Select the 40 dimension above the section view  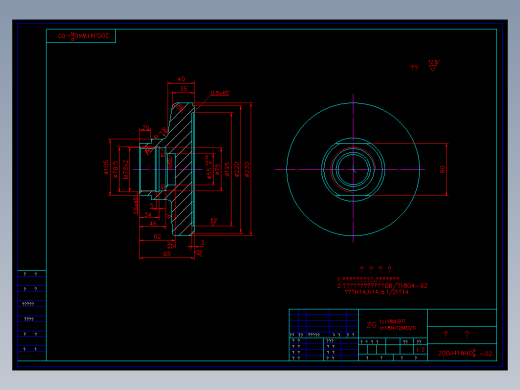click(x=181, y=79)
